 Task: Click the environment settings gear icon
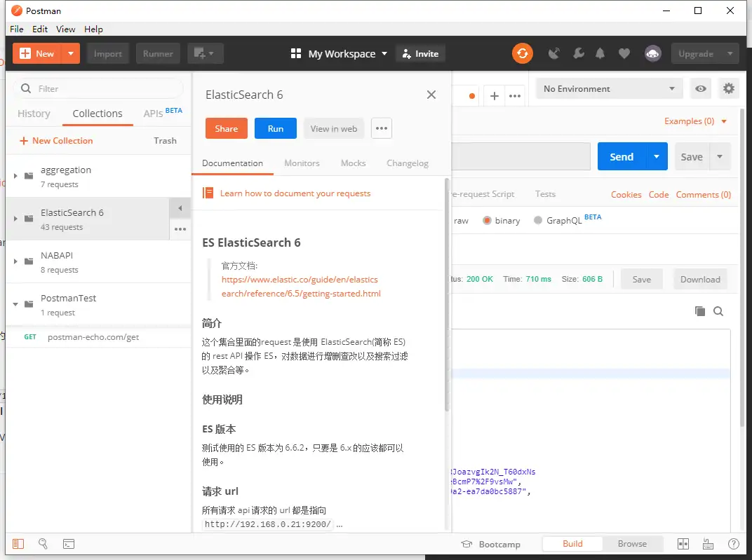729,88
